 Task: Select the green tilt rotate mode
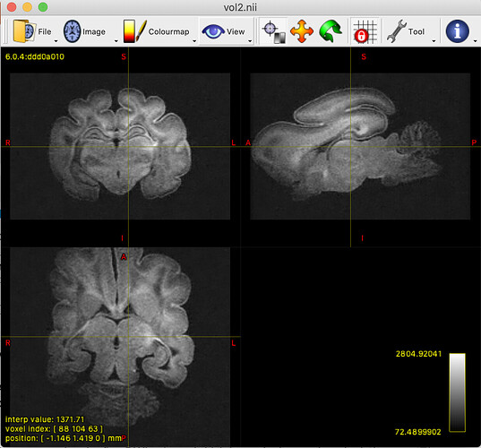331,31
